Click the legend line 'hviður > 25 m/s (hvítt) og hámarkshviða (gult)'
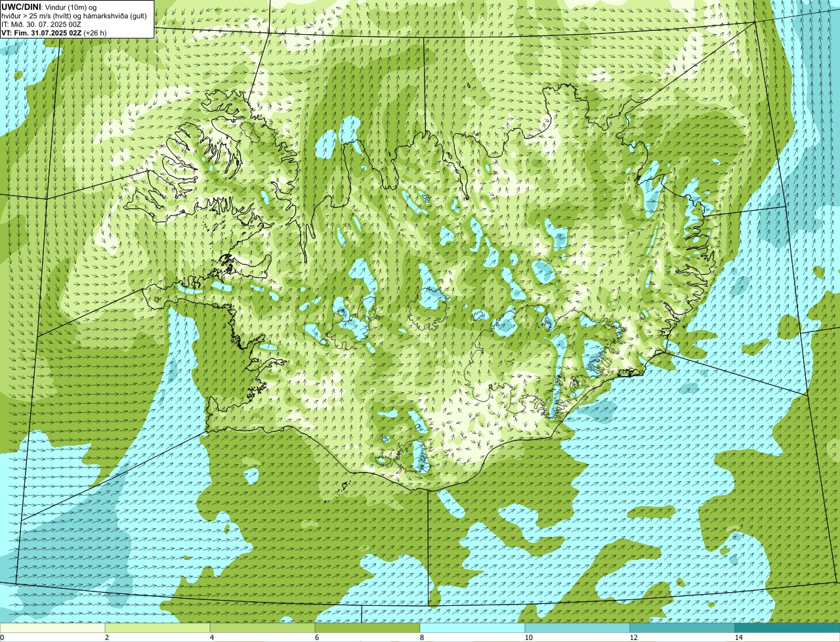Screen dimensions: 840x642 [x=74, y=16]
